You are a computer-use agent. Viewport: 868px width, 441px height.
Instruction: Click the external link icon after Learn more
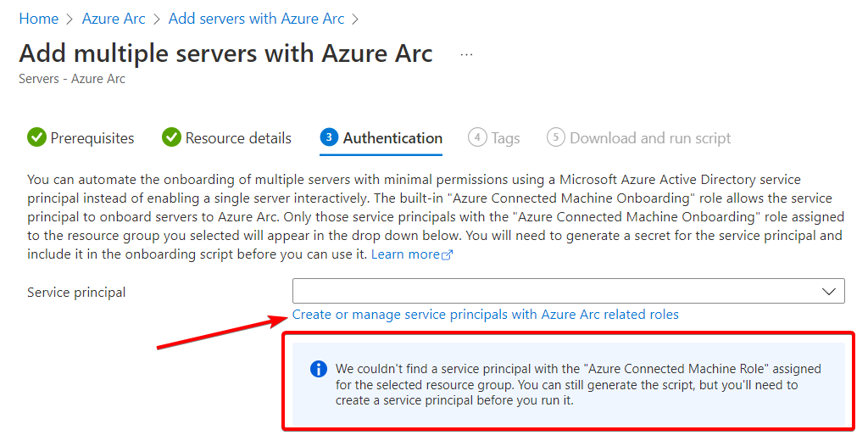coord(448,255)
